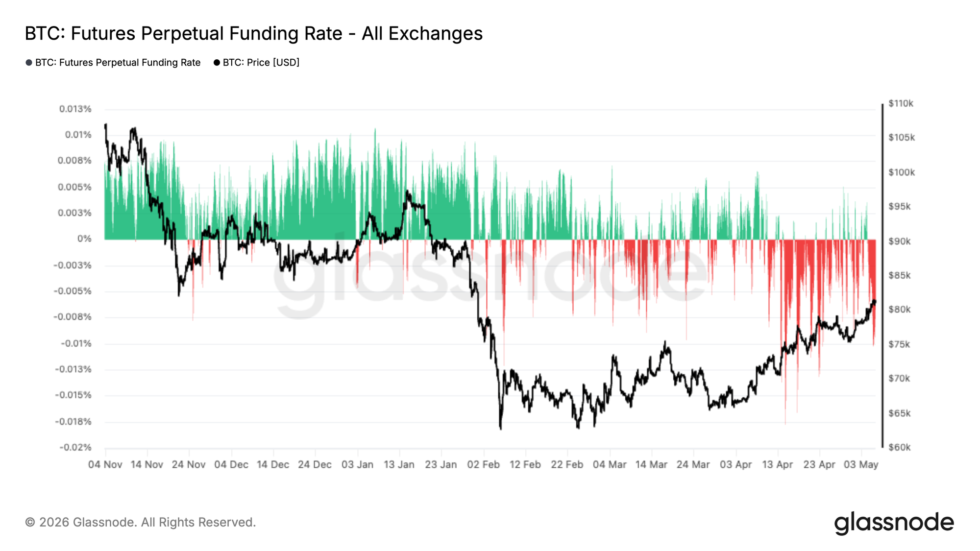980x551 pixels.
Task: Toggle the BTC: Price [USD] legend entry
Action: (x=256, y=63)
